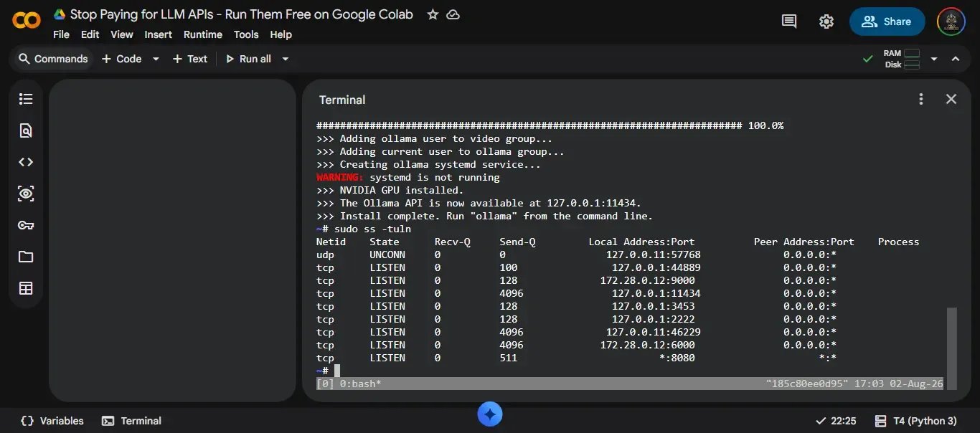The width and height of the screenshot is (980, 433).
Task: Click the sudo ss -tuln command text
Action: [373, 229]
